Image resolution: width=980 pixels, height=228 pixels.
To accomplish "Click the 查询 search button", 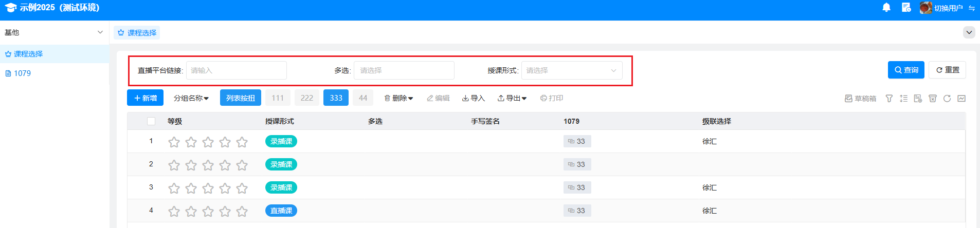I will [905, 70].
